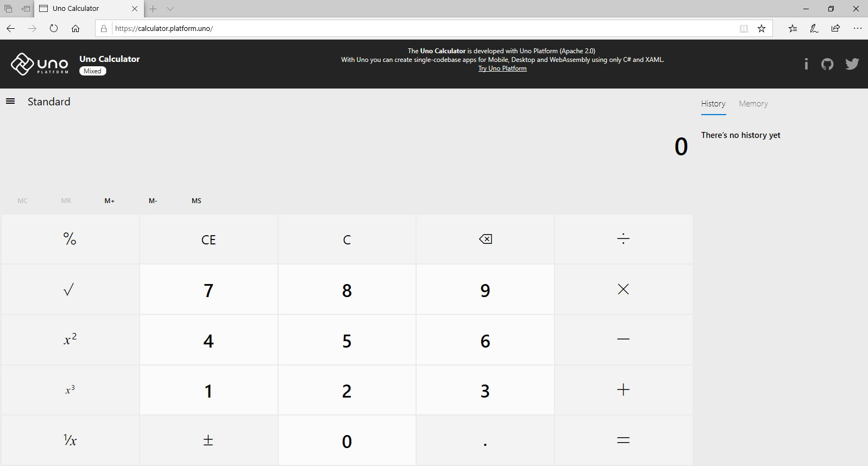Viewport: 868px width, 466px height.
Task: Click the M+ memory add button
Action: point(110,201)
